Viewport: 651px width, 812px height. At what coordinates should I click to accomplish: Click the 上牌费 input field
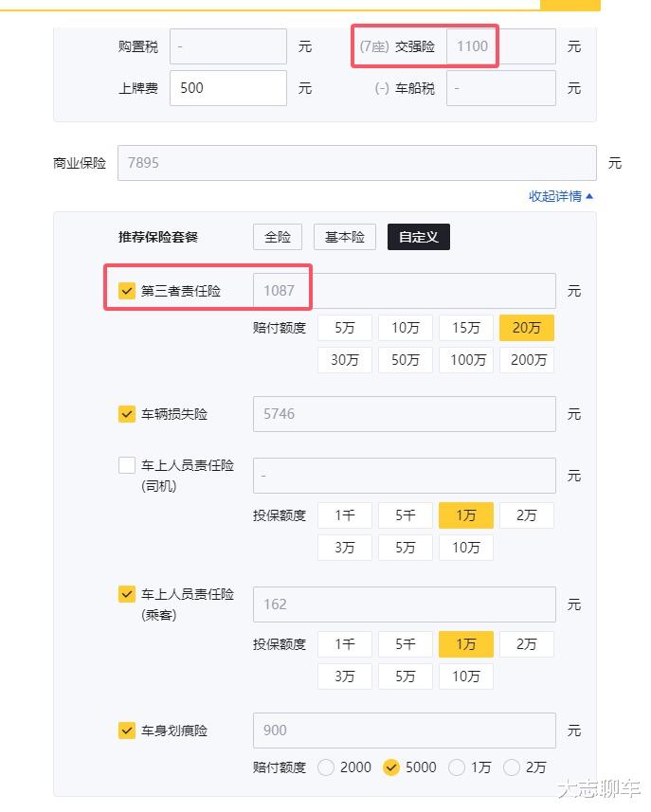tap(228, 88)
